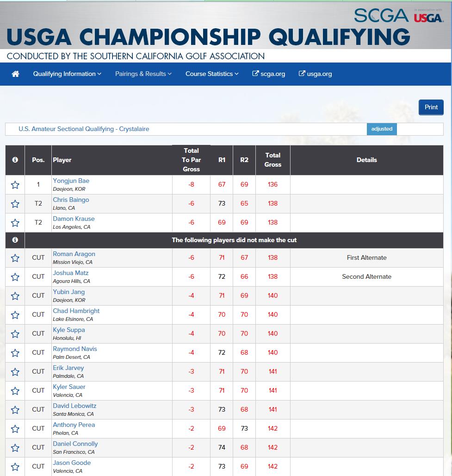
Task: Open Raymond Navis player link
Action: tap(75, 349)
